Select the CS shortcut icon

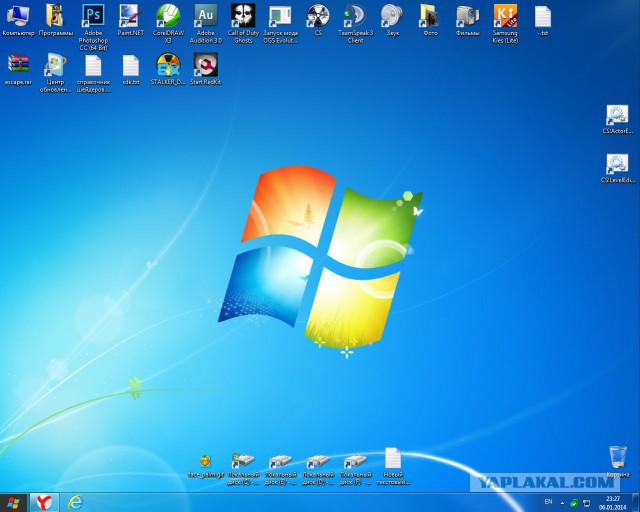(318, 20)
